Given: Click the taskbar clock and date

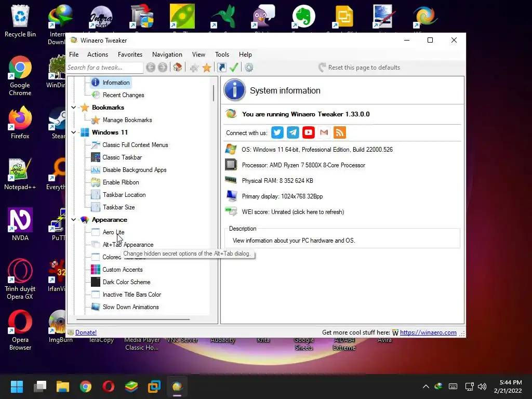Looking at the screenshot, I should (x=508, y=387).
